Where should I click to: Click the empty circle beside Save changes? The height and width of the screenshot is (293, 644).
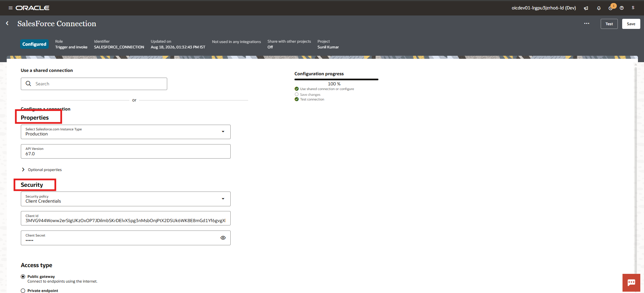tap(296, 94)
